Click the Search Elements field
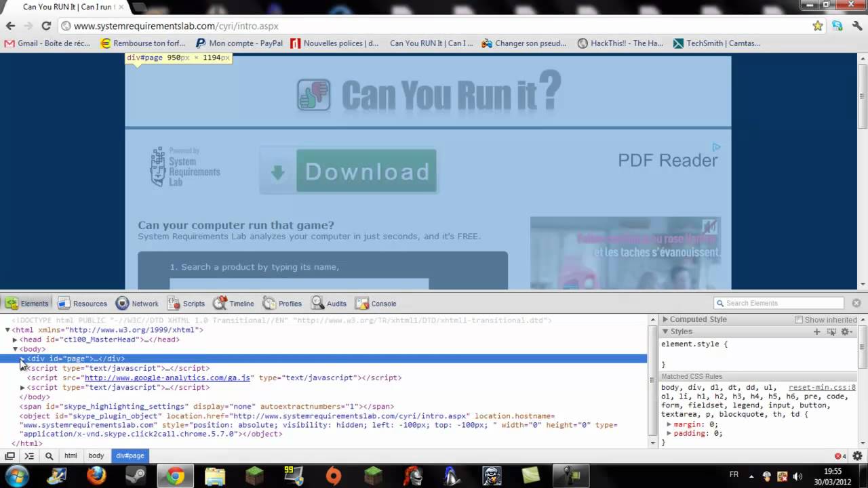868x488 pixels. [x=778, y=303]
